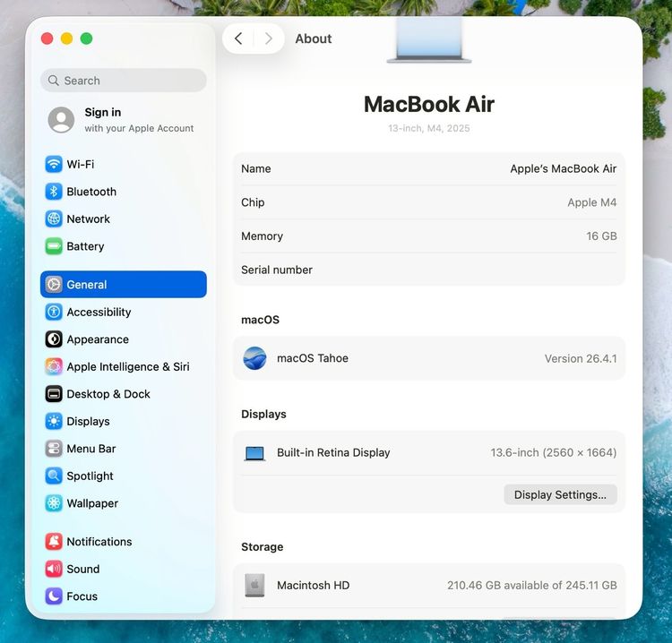Click the Display Settings... button
Viewport: 672px width, 643px height.
560,494
